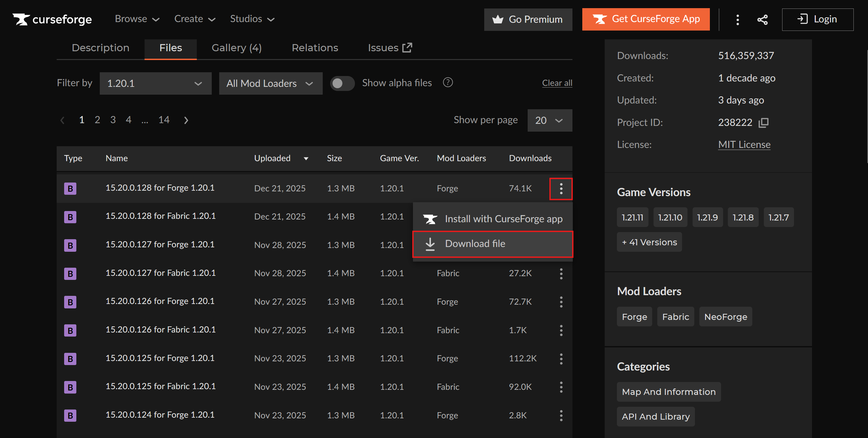Toggle Show alpha files switch

pyautogui.click(x=342, y=83)
